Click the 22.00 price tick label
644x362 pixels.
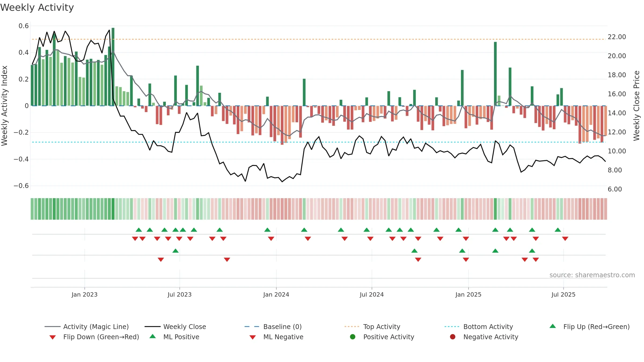click(x=617, y=37)
